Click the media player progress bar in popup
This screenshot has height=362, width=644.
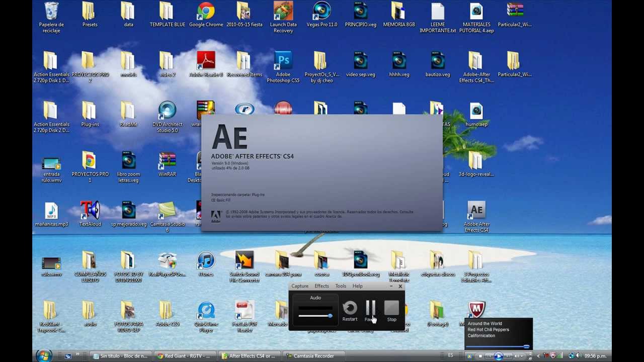click(498, 346)
